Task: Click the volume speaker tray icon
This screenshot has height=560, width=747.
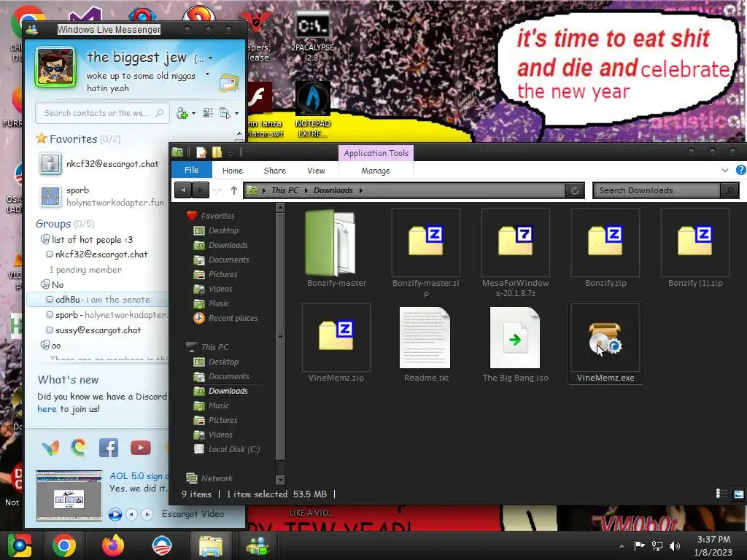Action: pos(675,545)
